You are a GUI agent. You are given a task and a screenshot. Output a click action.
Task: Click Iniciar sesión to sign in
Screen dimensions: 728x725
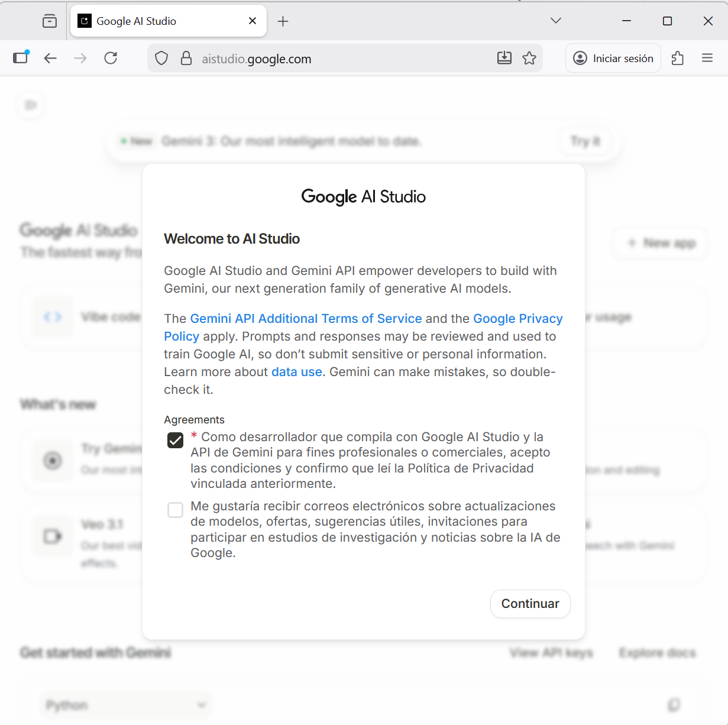(x=613, y=58)
